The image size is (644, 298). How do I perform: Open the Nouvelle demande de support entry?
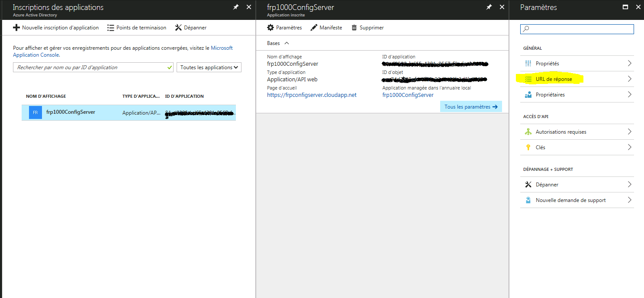(x=577, y=200)
